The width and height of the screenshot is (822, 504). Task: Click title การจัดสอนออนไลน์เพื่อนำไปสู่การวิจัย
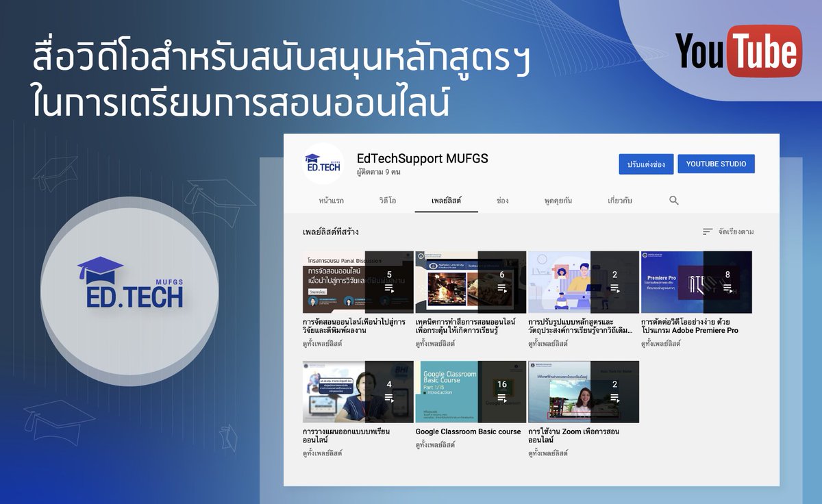click(x=354, y=326)
